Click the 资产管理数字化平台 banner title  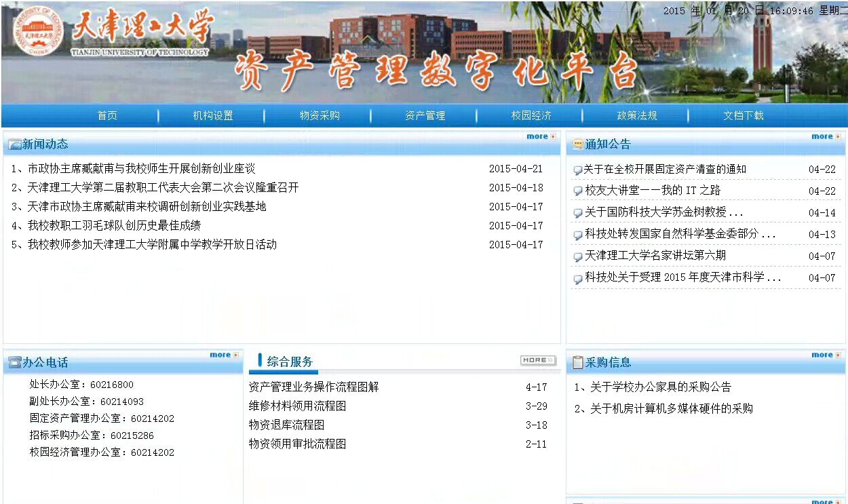tap(437, 71)
